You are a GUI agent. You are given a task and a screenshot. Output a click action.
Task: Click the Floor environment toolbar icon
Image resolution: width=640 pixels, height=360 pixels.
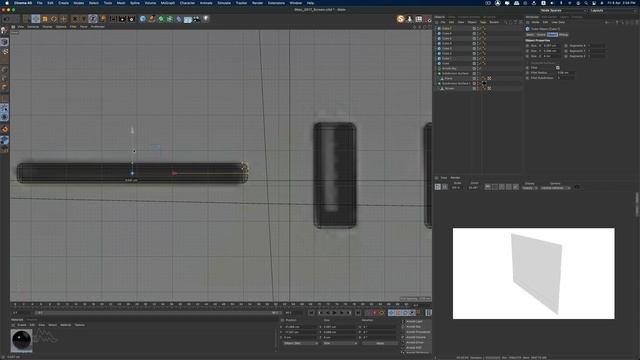[188, 19]
